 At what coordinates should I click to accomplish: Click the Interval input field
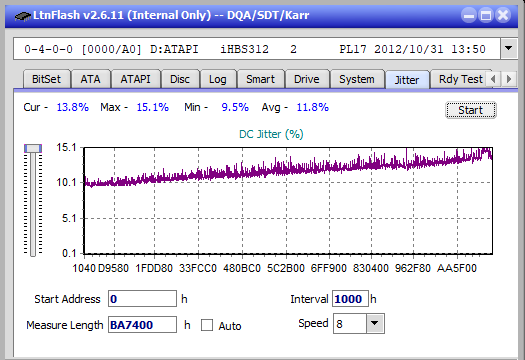pos(350,299)
